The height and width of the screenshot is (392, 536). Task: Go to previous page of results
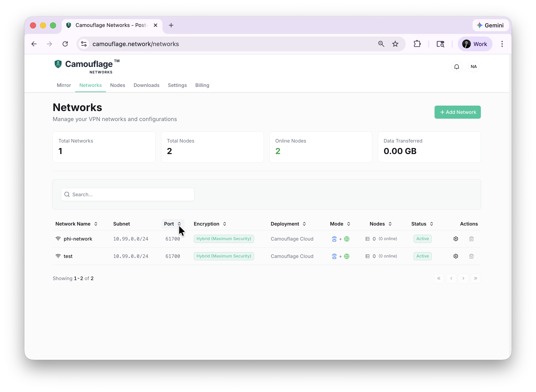pyautogui.click(x=451, y=278)
